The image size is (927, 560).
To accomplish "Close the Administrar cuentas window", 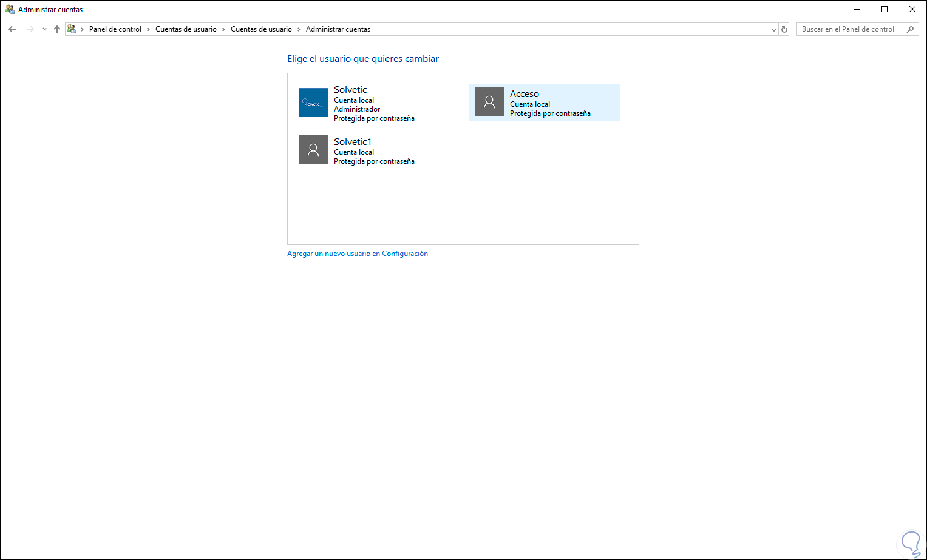I will coord(912,9).
